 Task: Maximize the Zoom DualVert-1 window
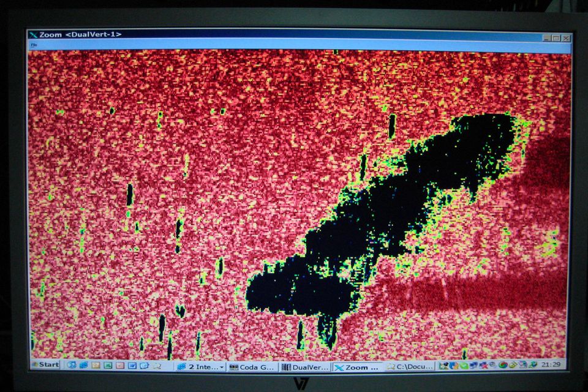556,38
